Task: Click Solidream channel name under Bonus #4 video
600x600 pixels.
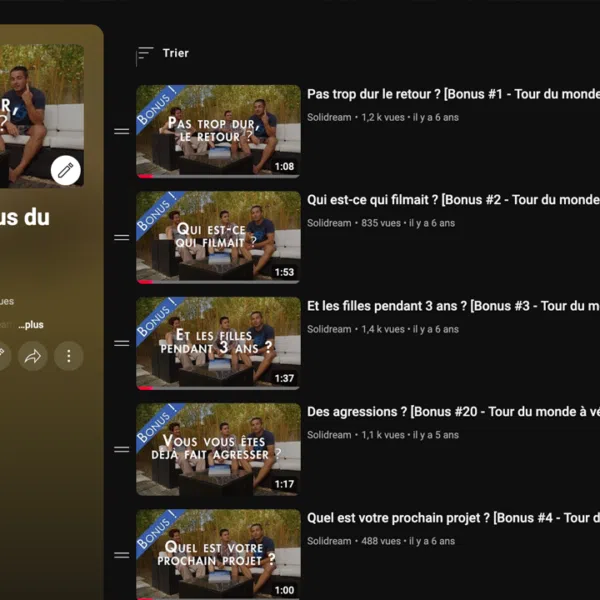Action: point(329,541)
